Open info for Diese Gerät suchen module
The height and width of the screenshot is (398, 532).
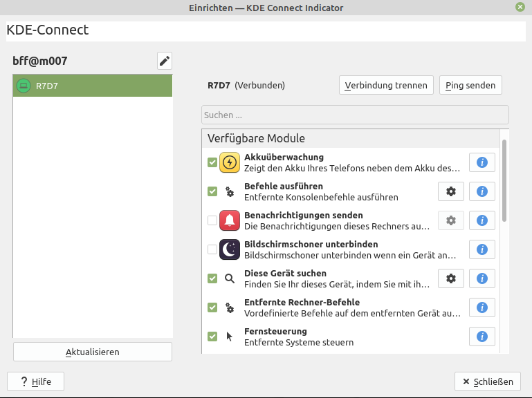[481, 278]
